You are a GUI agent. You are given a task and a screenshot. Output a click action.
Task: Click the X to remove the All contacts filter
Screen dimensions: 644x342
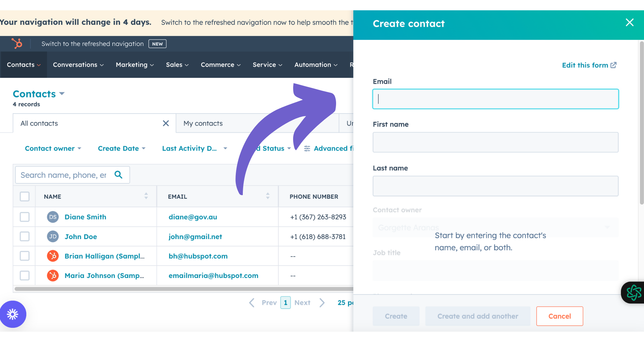tap(166, 123)
